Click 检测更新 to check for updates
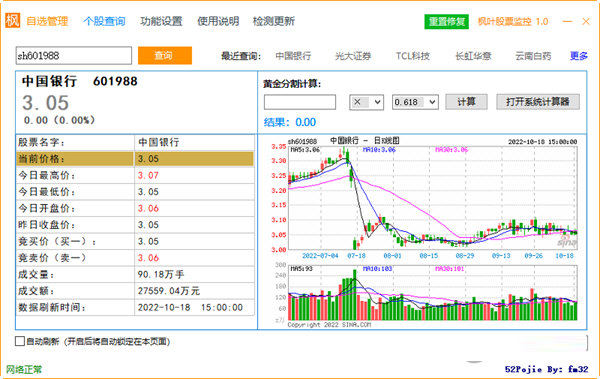 274,21
